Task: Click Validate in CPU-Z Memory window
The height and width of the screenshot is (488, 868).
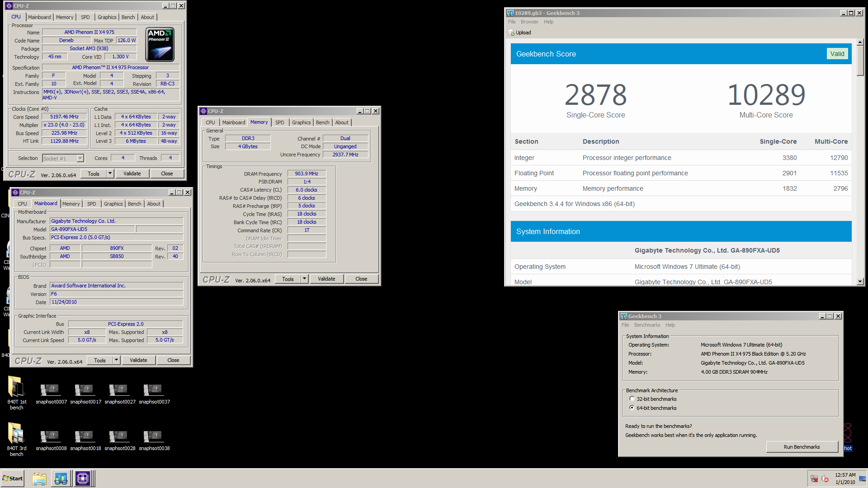Action: (326, 279)
